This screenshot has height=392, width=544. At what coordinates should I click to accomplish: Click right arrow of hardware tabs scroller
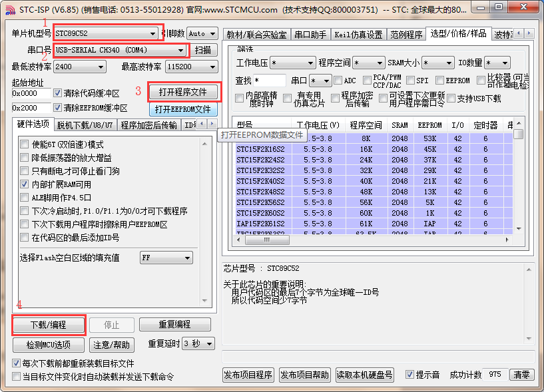(x=212, y=124)
